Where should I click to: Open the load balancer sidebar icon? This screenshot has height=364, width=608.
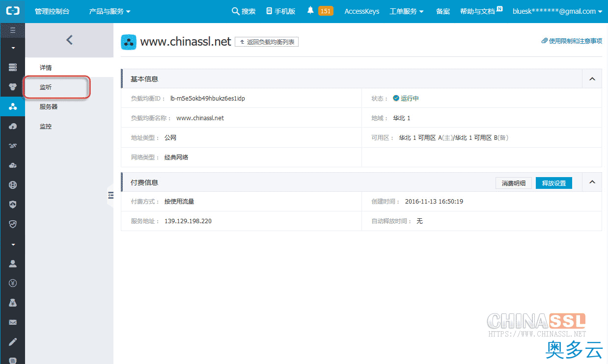[x=13, y=106]
